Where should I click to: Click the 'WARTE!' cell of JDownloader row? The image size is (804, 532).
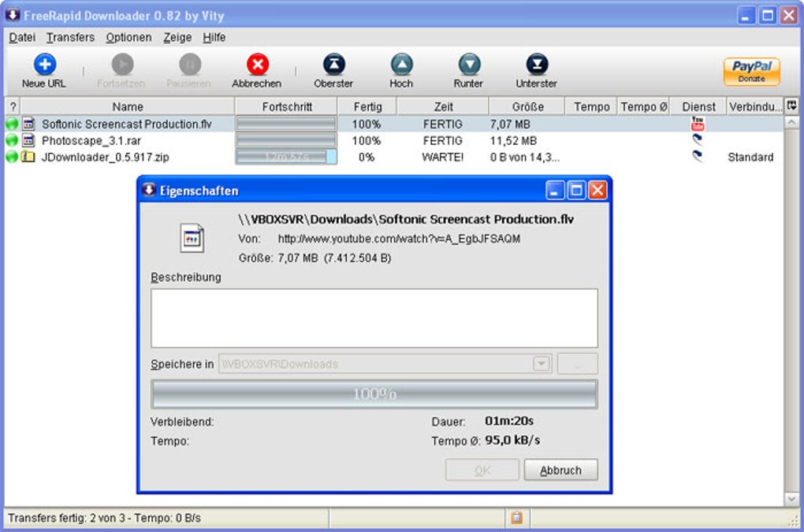pos(442,158)
